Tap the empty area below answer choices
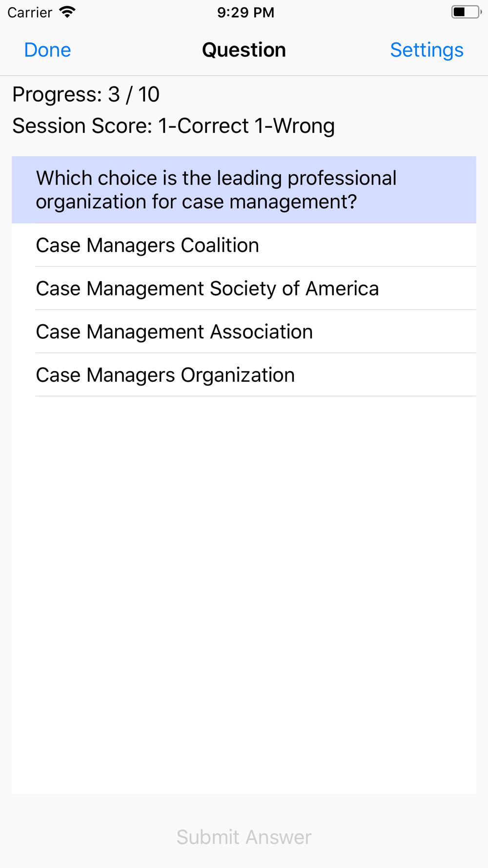Viewport: 488px width, 868px height. click(x=244, y=593)
